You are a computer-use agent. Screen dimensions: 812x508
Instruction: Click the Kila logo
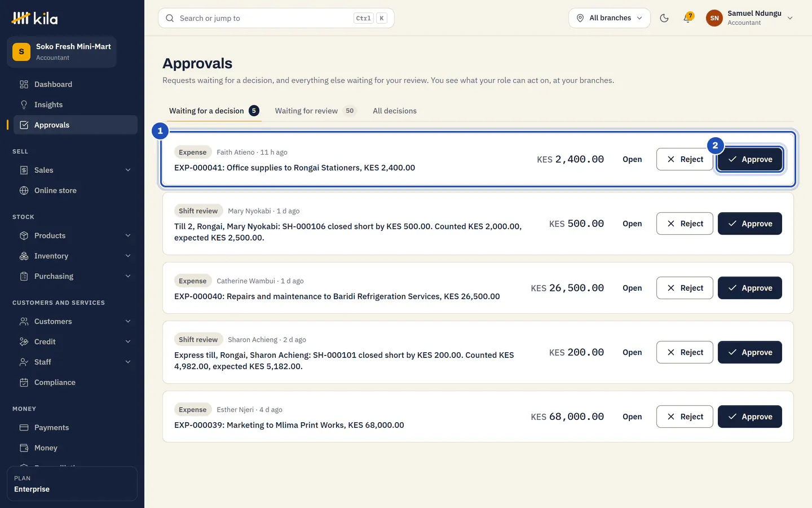point(35,18)
